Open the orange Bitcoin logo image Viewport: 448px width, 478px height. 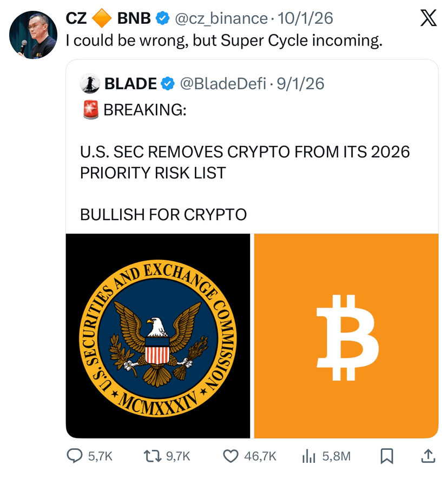click(x=346, y=336)
